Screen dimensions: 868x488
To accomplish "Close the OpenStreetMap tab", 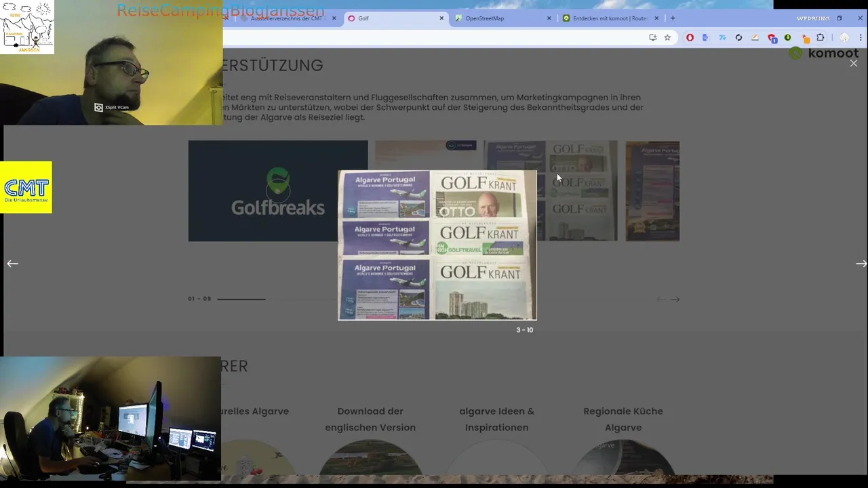I will 549,18.
